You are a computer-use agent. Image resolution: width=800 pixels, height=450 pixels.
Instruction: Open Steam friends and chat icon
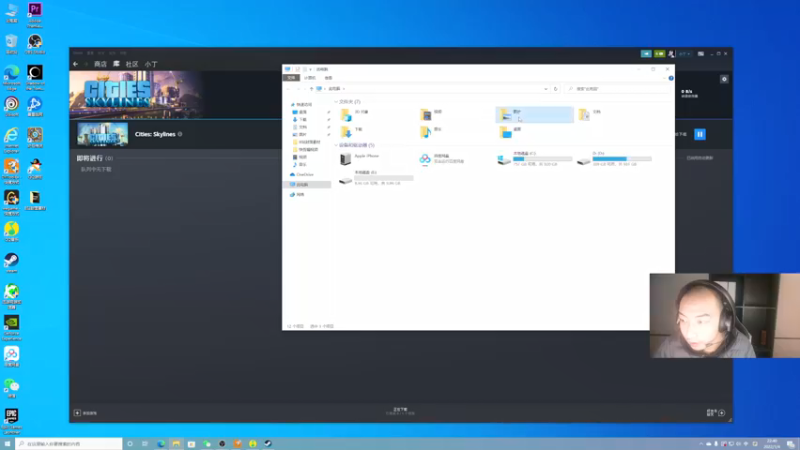point(715,413)
